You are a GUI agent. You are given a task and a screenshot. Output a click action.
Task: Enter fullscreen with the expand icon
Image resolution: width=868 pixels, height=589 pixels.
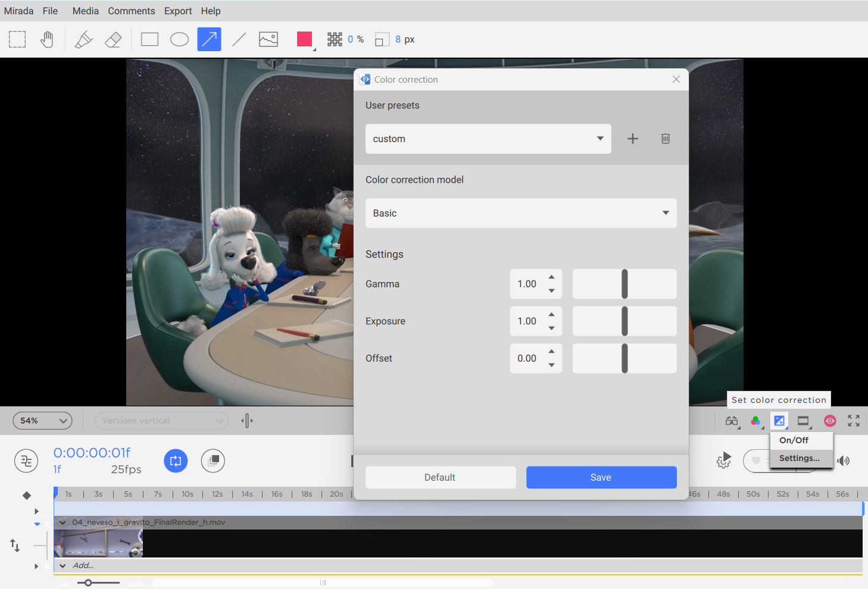click(854, 421)
